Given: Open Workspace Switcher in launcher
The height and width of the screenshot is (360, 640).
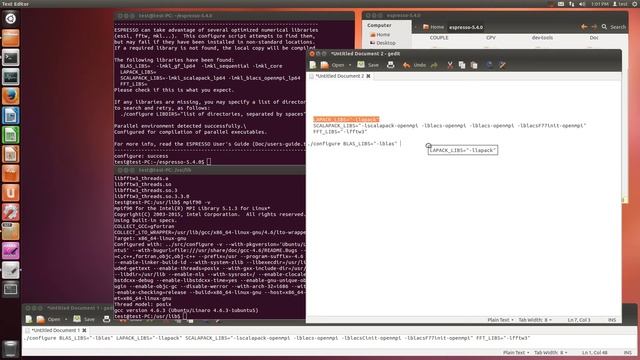Looking at the screenshot, I should 11,289.
